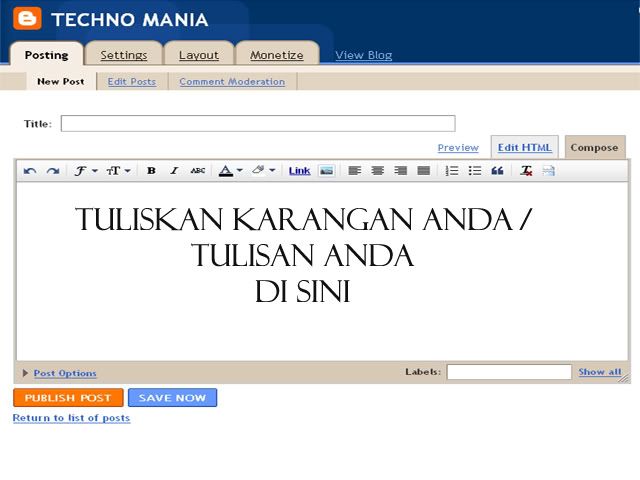This screenshot has width=640, height=480.
Task: Create a numbered list
Action: (x=451, y=171)
